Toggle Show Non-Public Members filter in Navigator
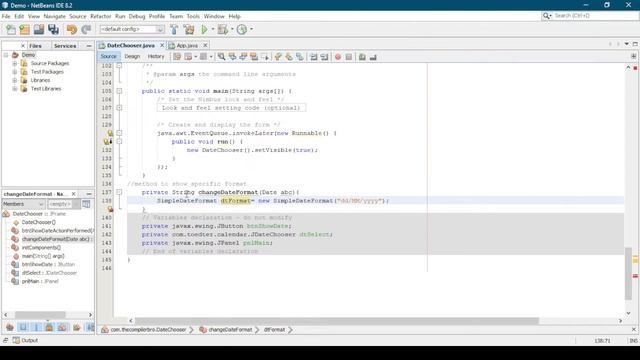 49,327
